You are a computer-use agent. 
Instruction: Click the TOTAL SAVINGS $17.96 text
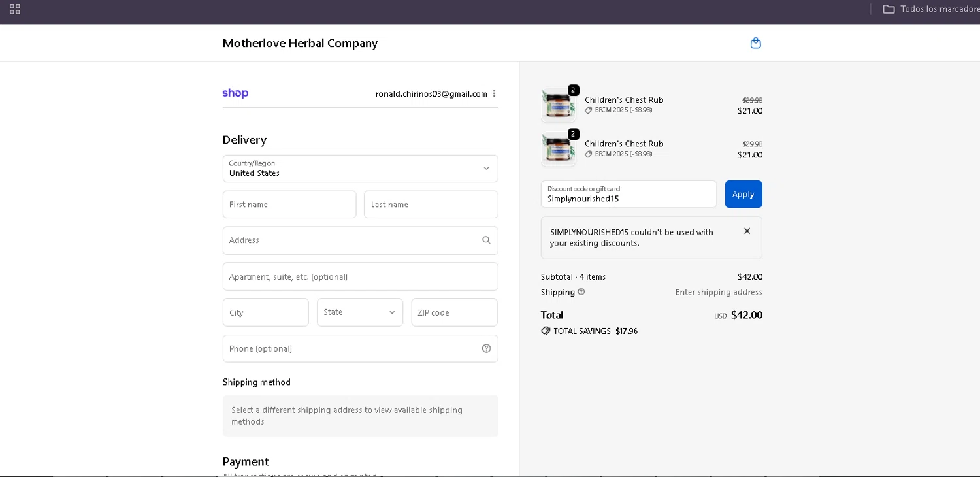(595, 331)
